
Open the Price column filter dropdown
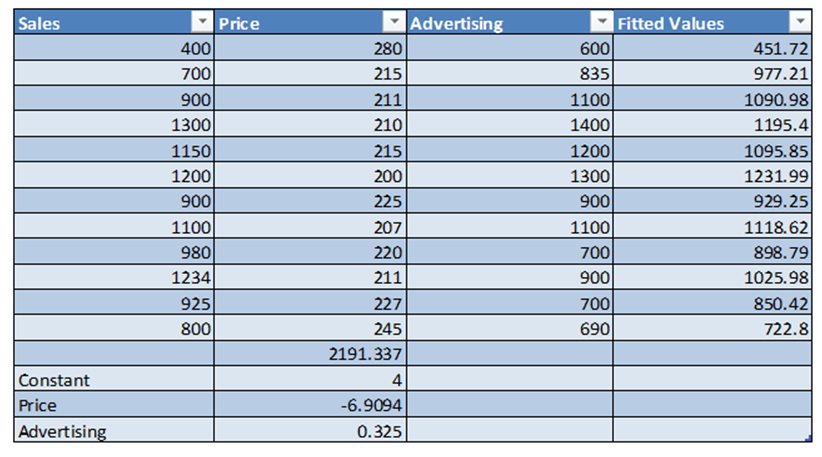click(x=395, y=23)
